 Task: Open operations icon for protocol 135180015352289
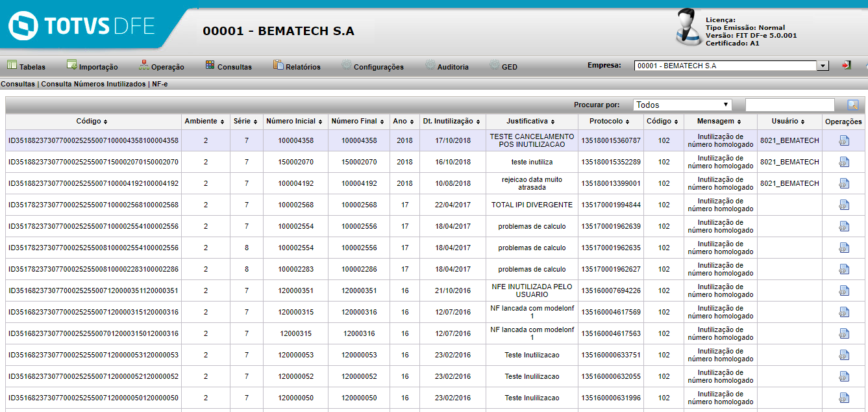tap(843, 162)
